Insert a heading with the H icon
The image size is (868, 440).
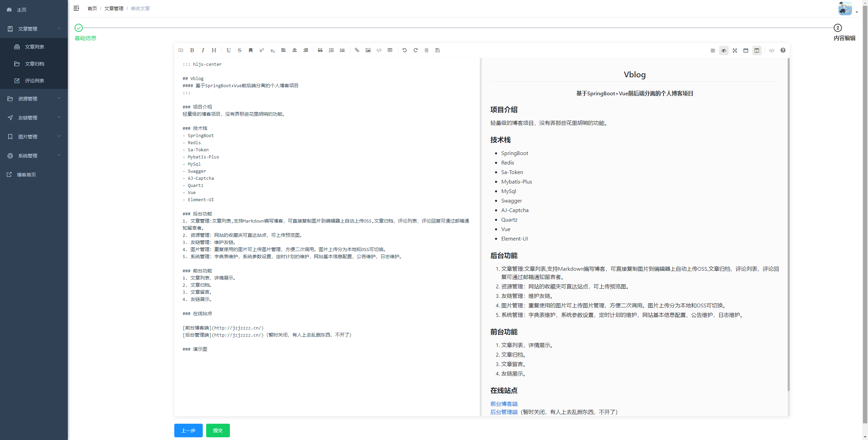[x=214, y=50]
